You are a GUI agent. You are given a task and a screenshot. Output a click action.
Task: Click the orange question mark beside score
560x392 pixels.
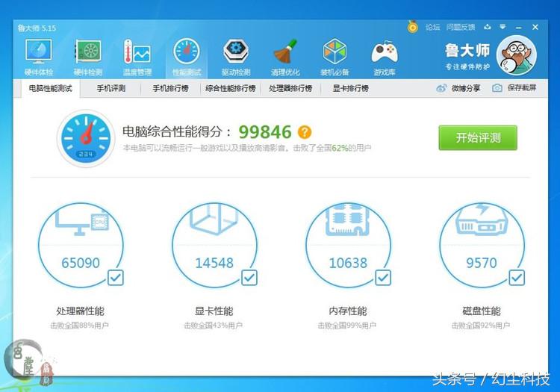305,132
